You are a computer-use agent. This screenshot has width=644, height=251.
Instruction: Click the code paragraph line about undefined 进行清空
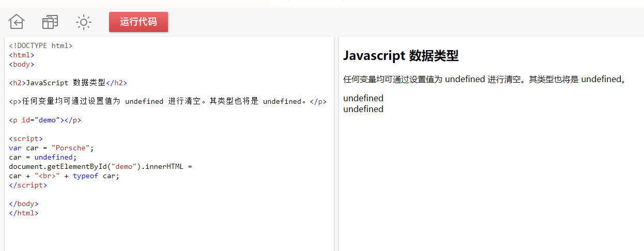tap(168, 101)
